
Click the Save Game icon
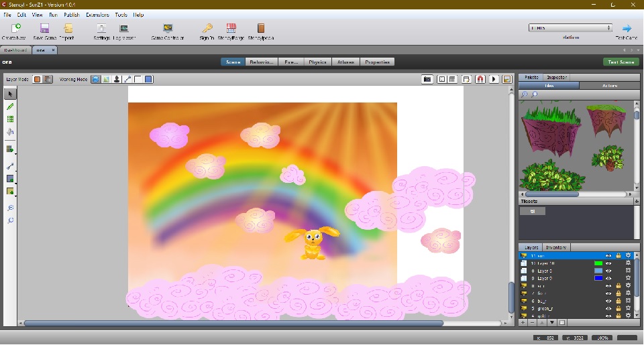tap(44, 29)
